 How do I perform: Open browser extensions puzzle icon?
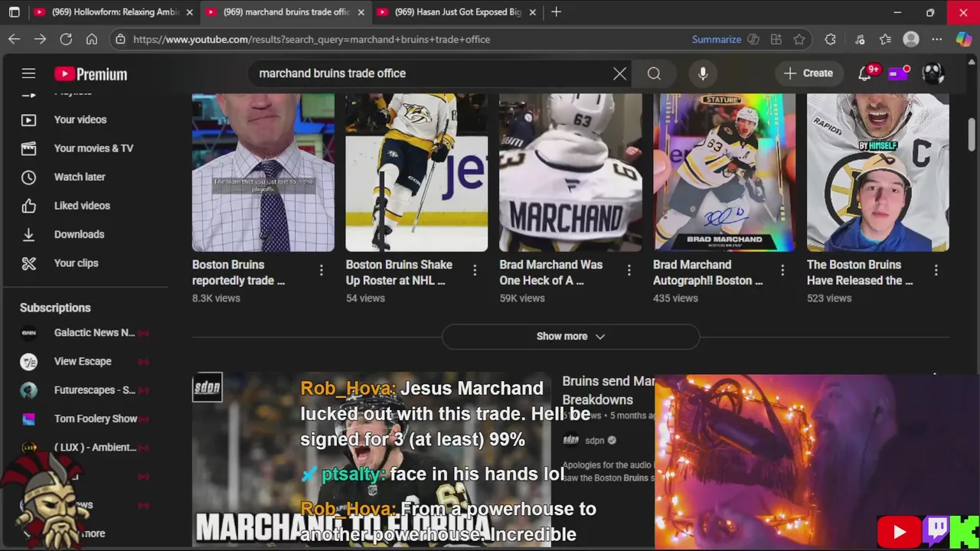pyautogui.click(x=830, y=39)
